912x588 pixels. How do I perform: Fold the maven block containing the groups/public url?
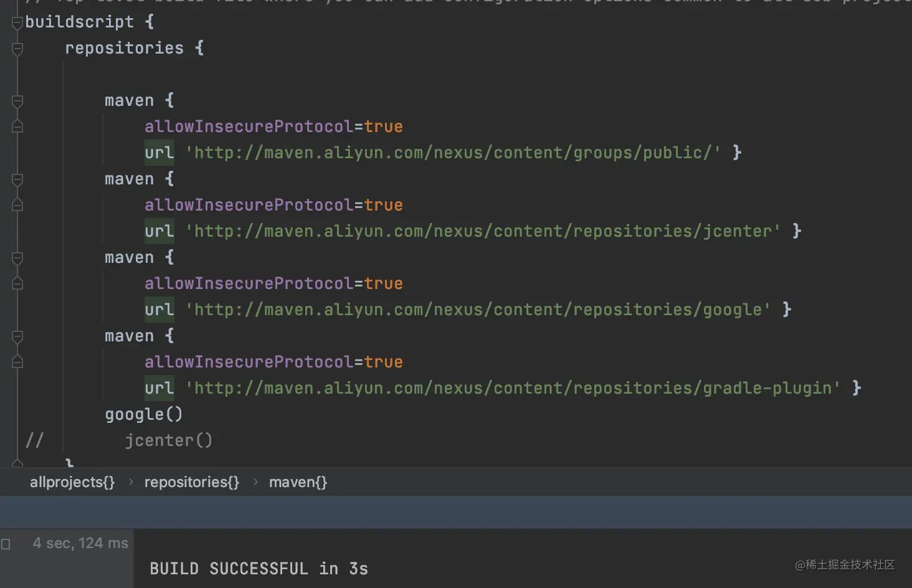17,102
